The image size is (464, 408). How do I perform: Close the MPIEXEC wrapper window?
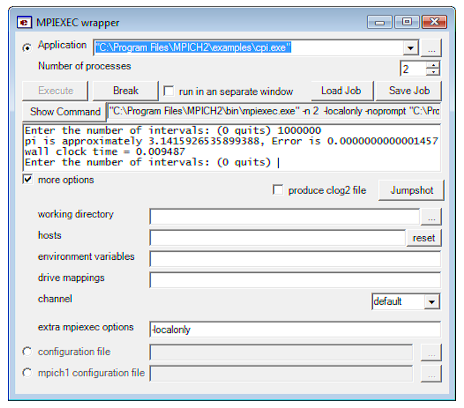pyautogui.click(x=434, y=22)
